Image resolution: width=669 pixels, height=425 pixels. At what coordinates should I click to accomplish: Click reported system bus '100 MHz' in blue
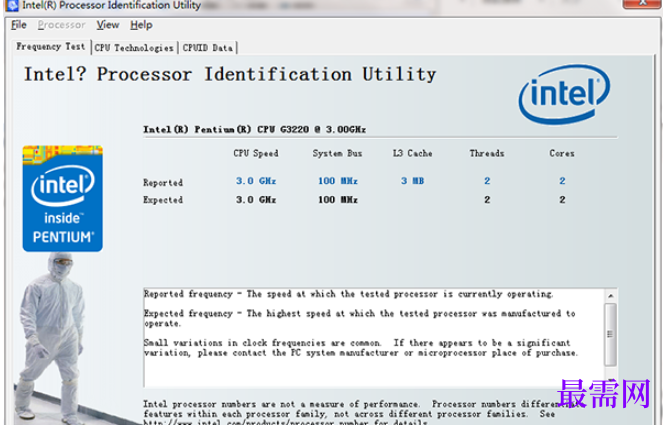(x=338, y=181)
